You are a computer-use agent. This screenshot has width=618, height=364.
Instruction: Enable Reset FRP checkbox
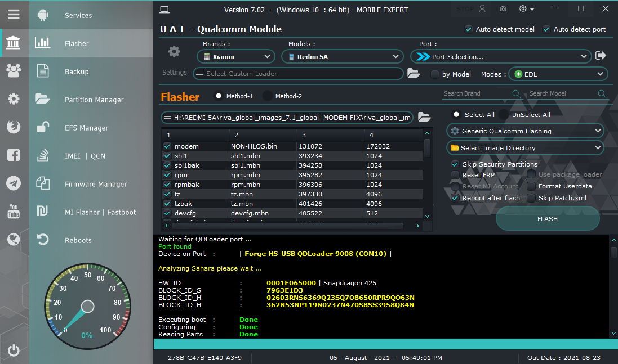(455, 175)
